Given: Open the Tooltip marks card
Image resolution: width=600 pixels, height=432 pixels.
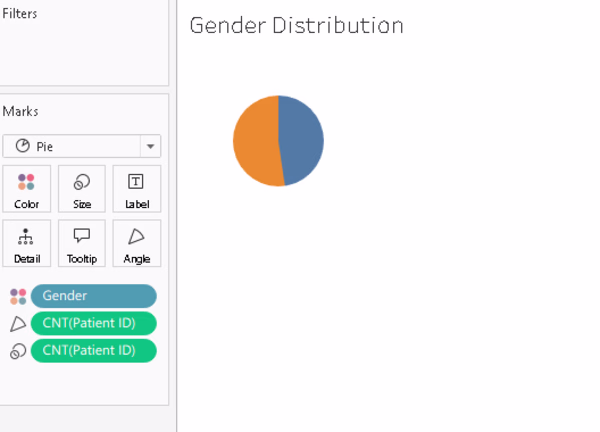Looking at the screenshot, I should point(82,243).
